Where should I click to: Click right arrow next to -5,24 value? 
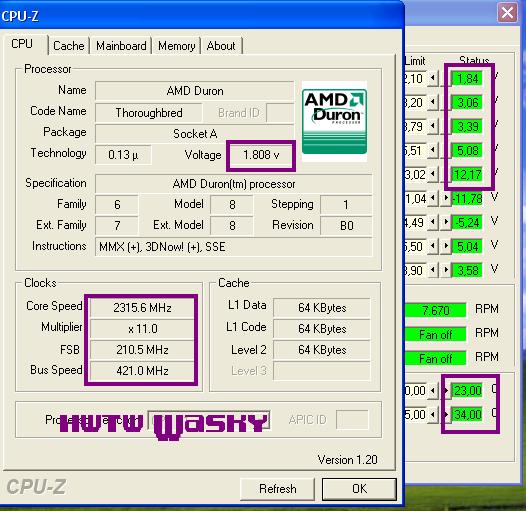pos(446,222)
